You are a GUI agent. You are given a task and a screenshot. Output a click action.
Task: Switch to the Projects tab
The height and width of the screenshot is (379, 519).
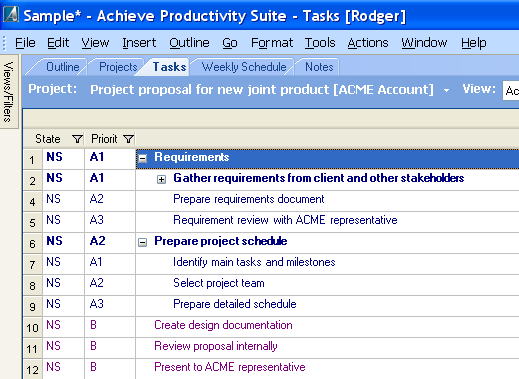(118, 67)
